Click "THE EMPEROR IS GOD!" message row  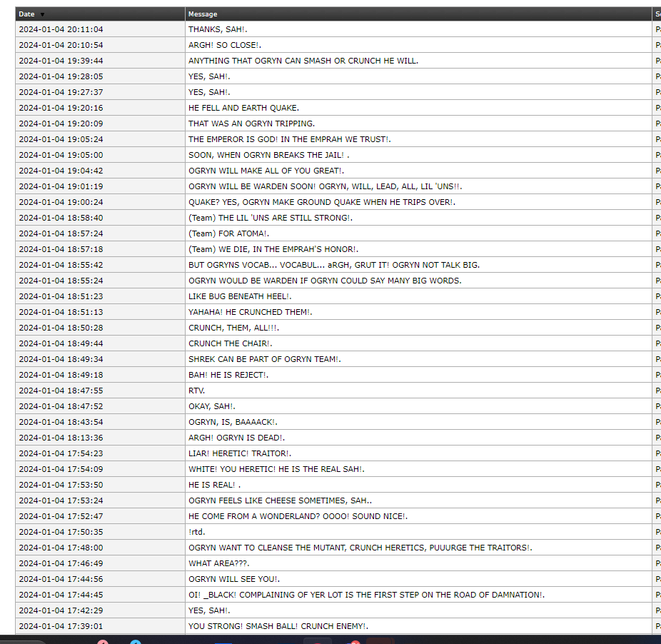coord(289,139)
